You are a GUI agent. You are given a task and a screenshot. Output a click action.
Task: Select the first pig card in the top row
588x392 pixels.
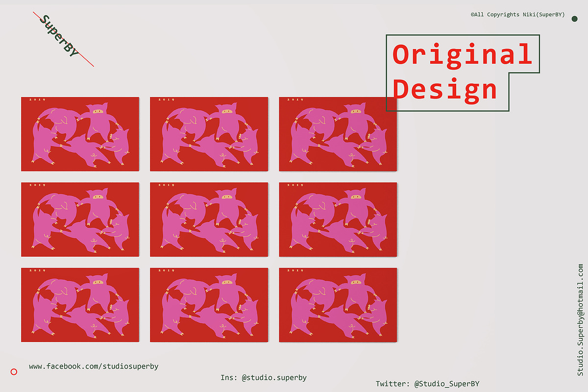(80, 134)
